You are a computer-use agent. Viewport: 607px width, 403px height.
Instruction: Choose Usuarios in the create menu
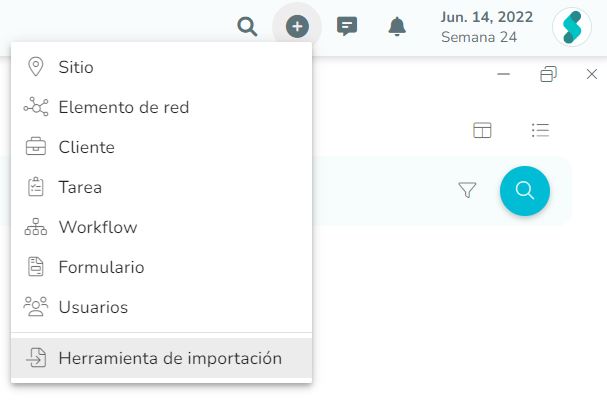161,307
